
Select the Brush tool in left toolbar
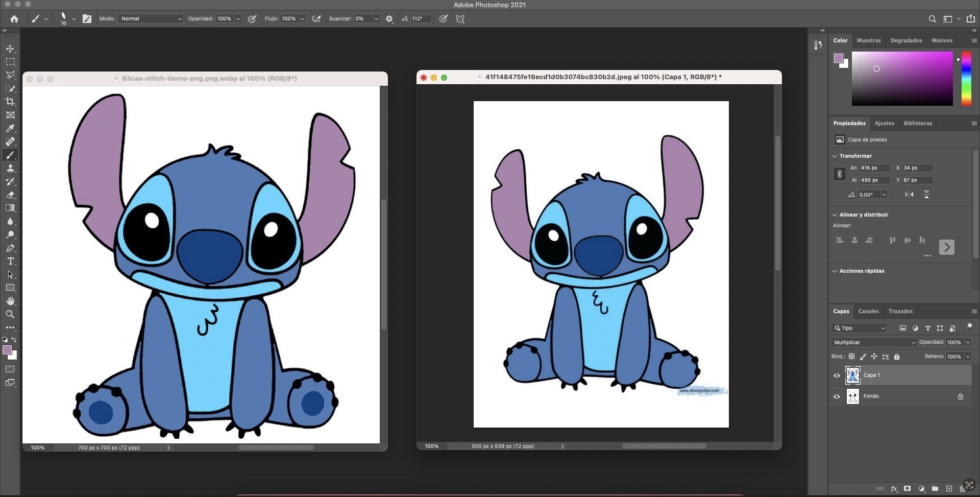[10, 155]
